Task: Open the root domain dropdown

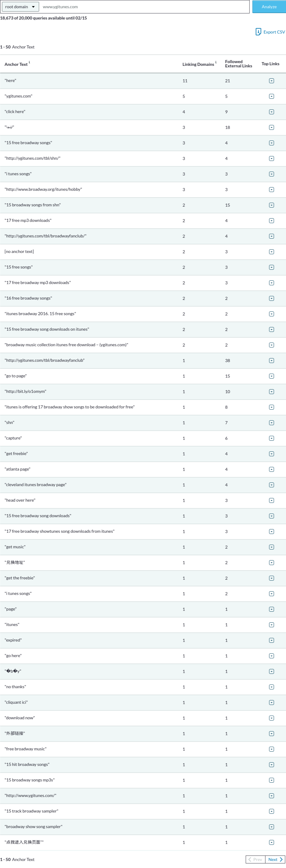Action: (x=20, y=7)
